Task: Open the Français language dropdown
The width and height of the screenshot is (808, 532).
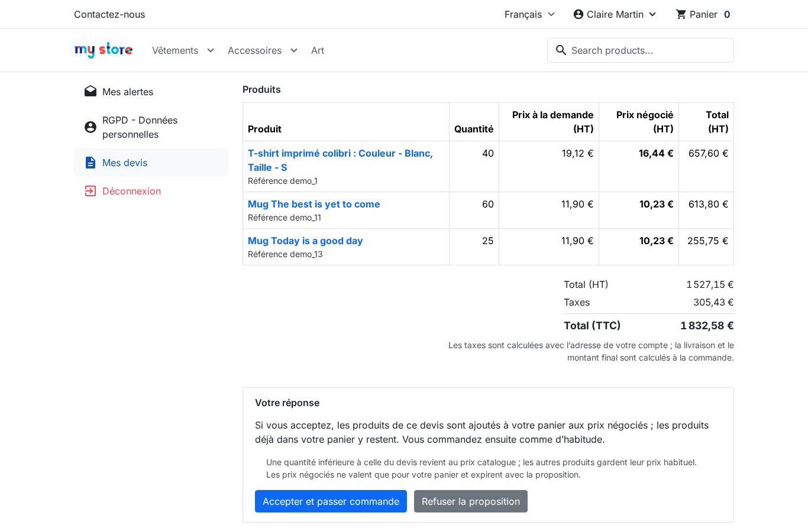Action: pyautogui.click(x=530, y=14)
